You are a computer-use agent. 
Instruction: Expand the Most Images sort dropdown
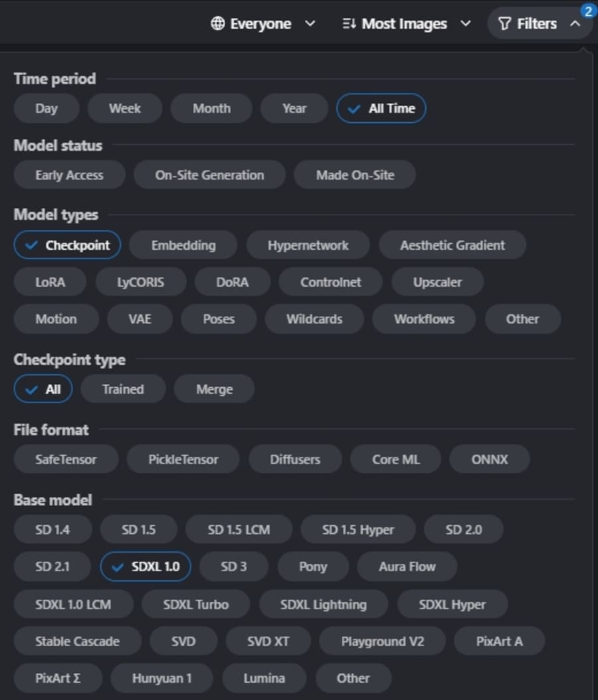point(466,24)
